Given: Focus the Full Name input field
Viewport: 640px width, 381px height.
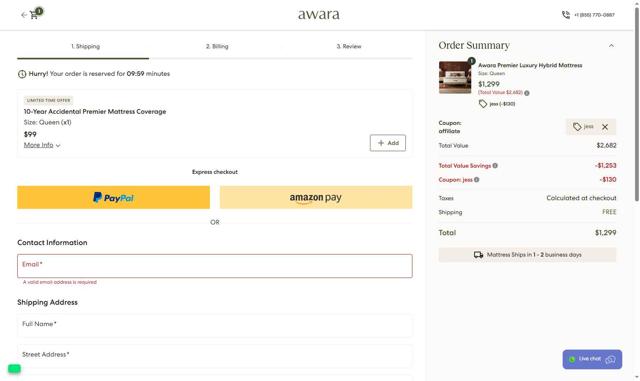Looking at the screenshot, I should point(215,325).
